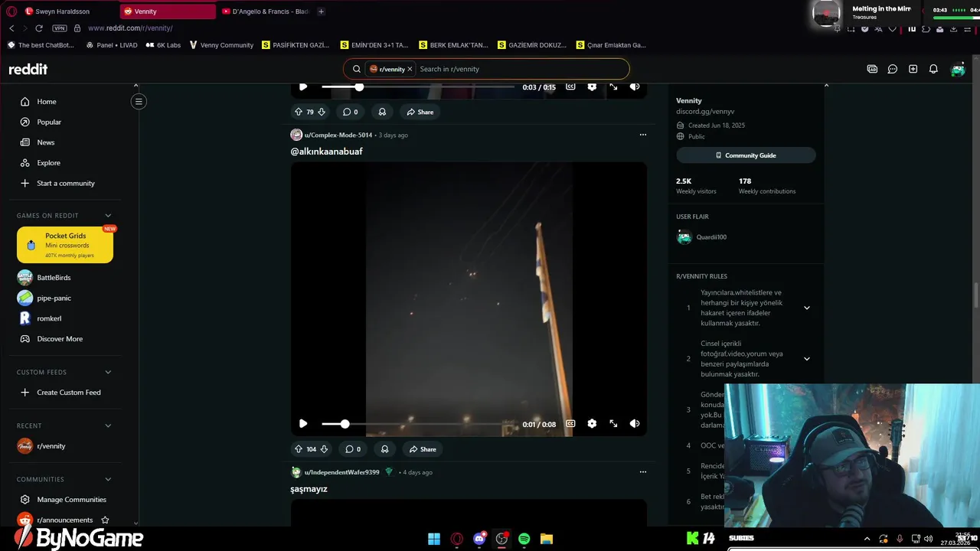The image size is (980, 551).
Task: Upvote the post with 104 votes
Action: 299,449
